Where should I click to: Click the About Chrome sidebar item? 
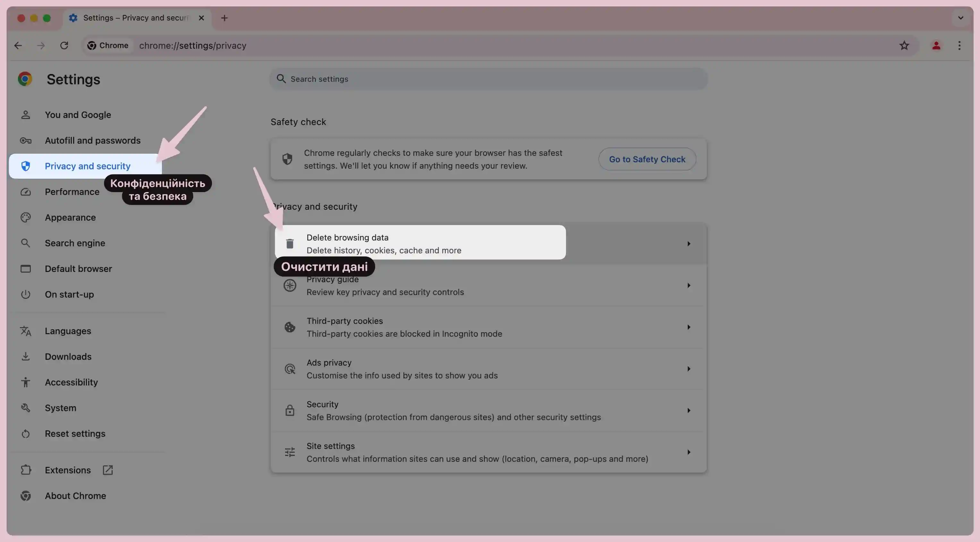75,495
